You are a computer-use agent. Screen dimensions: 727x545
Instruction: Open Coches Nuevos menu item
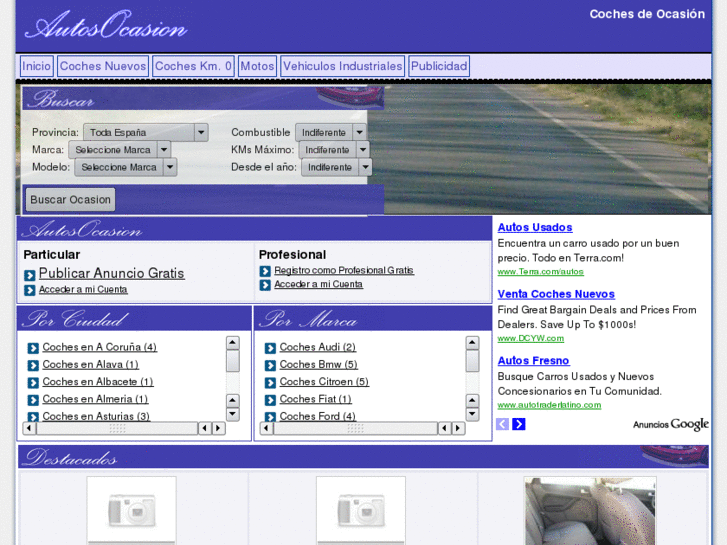[x=103, y=66]
